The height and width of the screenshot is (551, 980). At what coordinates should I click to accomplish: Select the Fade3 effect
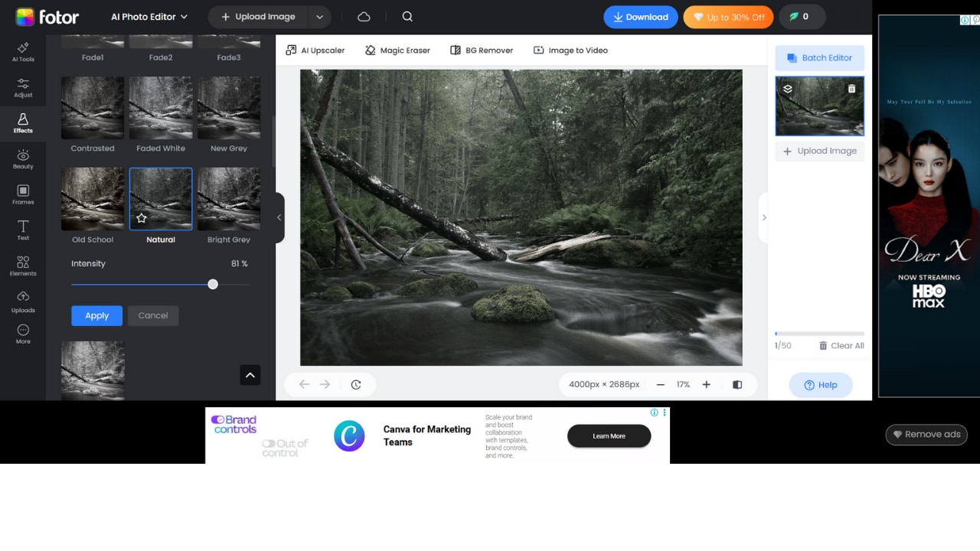229,47
